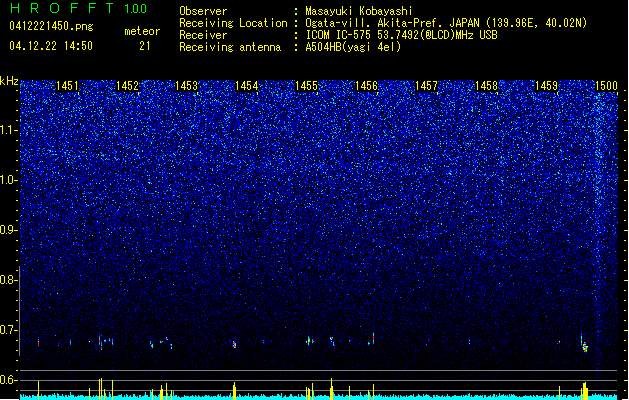
Task: Click the 1453 time marker
Action: coord(187,86)
